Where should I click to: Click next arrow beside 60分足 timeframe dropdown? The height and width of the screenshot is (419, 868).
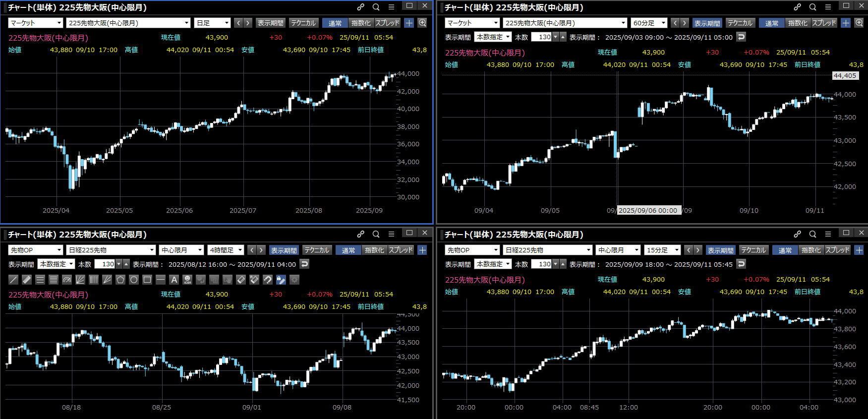(x=685, y=23)
